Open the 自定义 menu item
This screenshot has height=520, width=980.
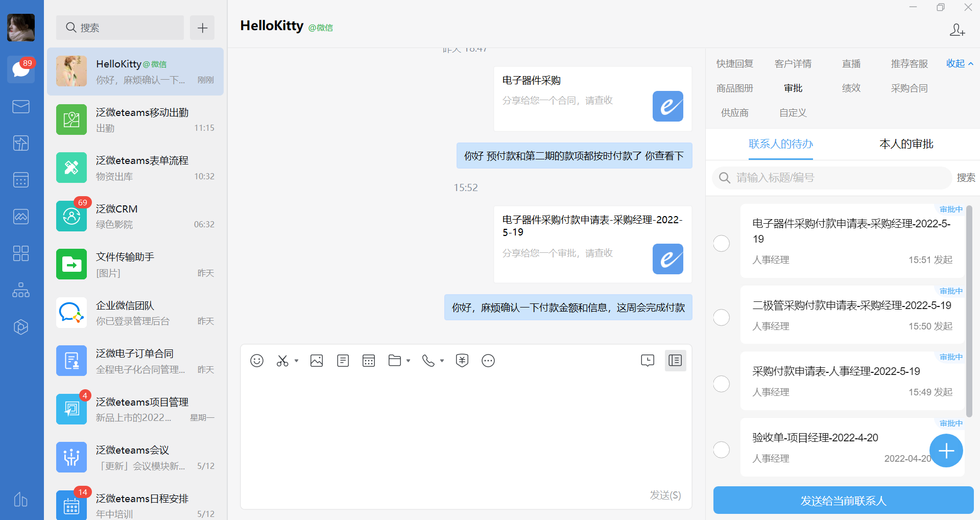point(793,112)
